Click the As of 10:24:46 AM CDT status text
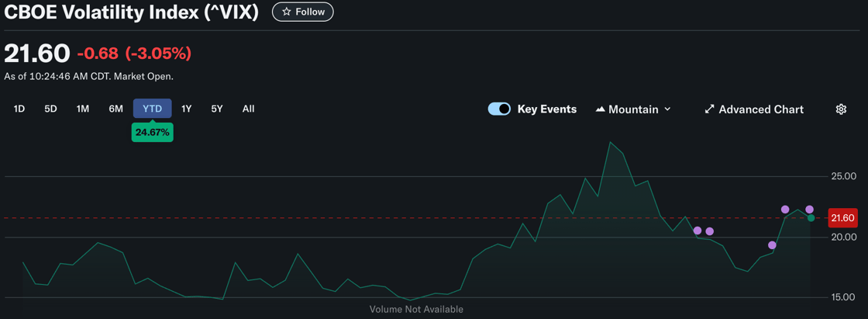Viewport: 868px width, 319px height. coord(88,77)
